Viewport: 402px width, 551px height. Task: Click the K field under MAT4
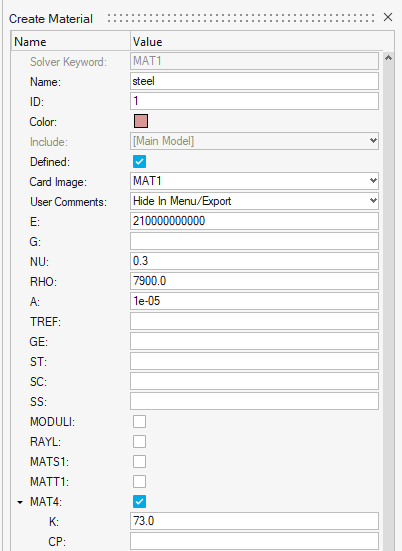(254, 521)
